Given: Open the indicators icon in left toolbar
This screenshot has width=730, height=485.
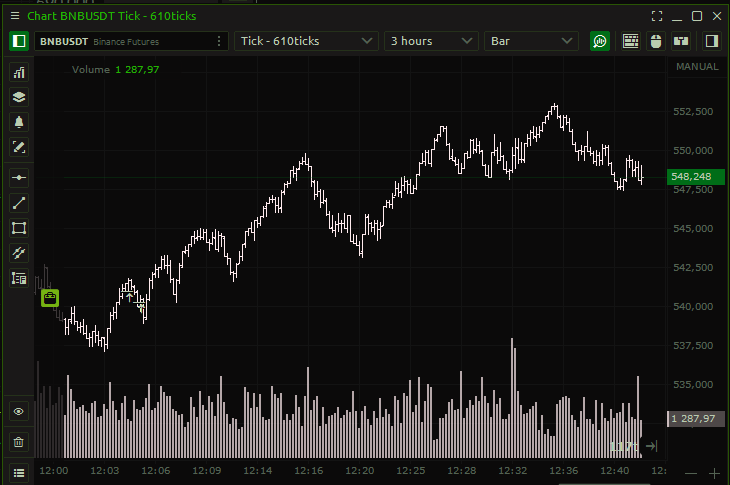Looking at the screenshot, I should click(x=19, y=72).
